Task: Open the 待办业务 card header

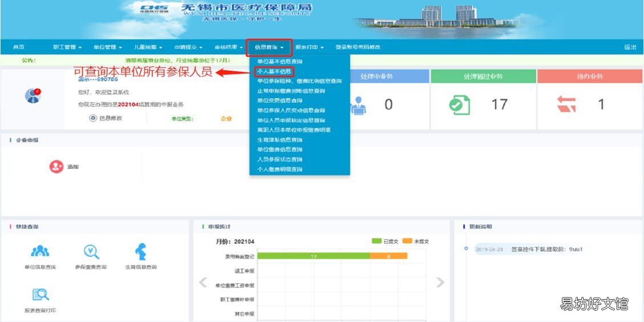Action: pyautogui.click(x=590, y=77)
